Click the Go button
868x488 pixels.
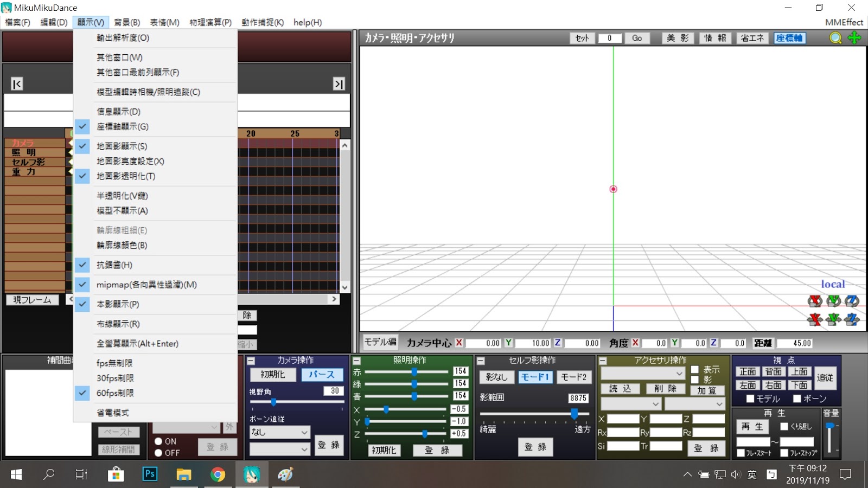(x=637, y=38)
